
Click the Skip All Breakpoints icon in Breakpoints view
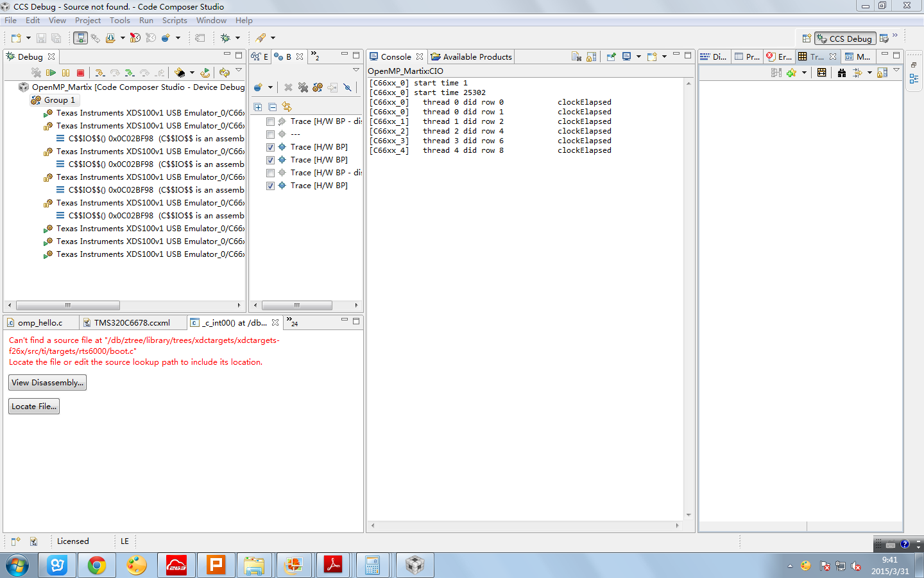[x=347, y=87]
